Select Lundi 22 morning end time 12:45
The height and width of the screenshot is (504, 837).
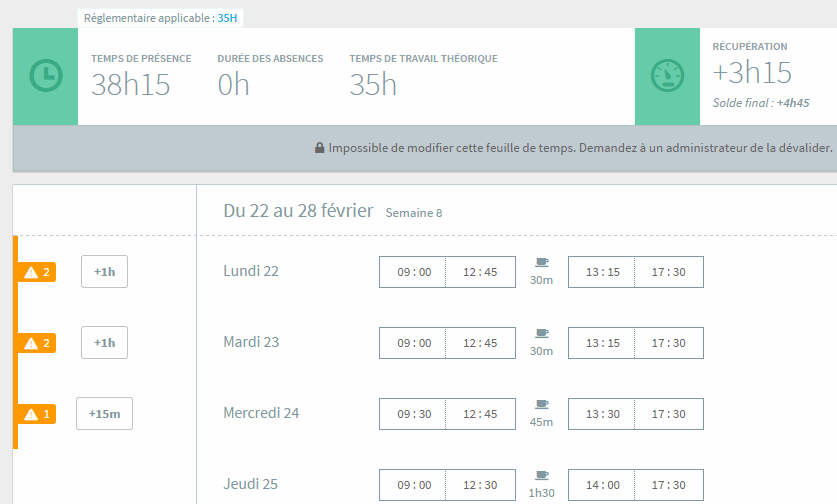pos(480,272)
